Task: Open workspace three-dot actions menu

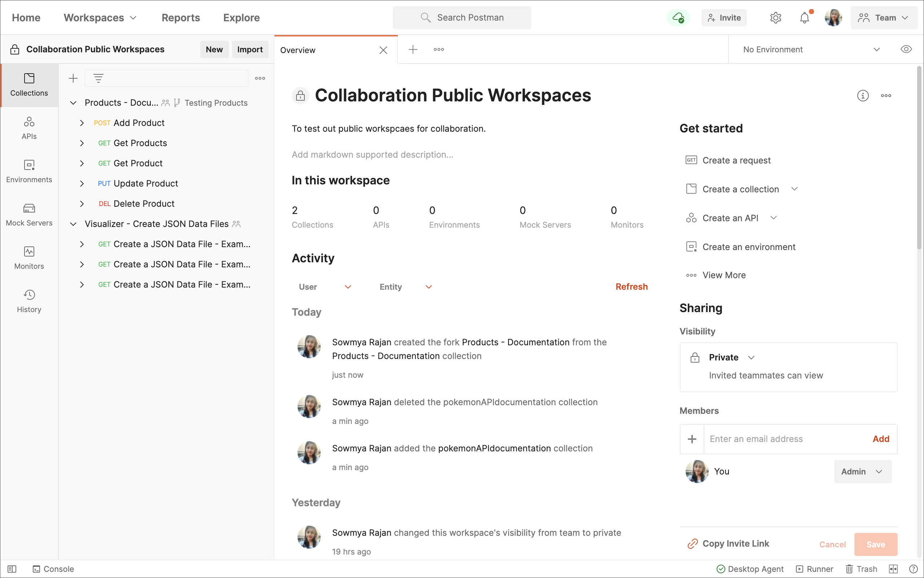Action: [886, 96]
